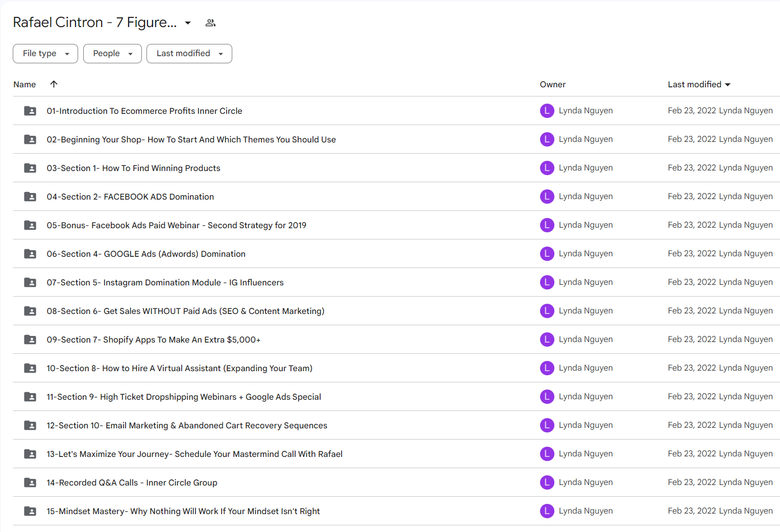Select 07-Section 5- Instagram Domination Module folder
780x532 pixels.
coord(165,282)
